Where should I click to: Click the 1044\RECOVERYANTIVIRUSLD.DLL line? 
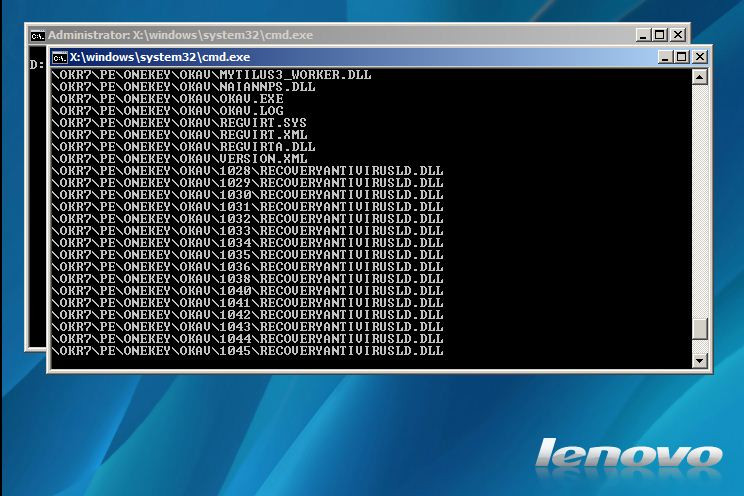(x=248, y=339)
